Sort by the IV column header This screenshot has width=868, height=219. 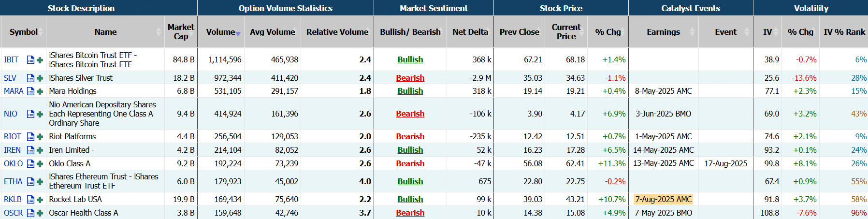point(767,32)
